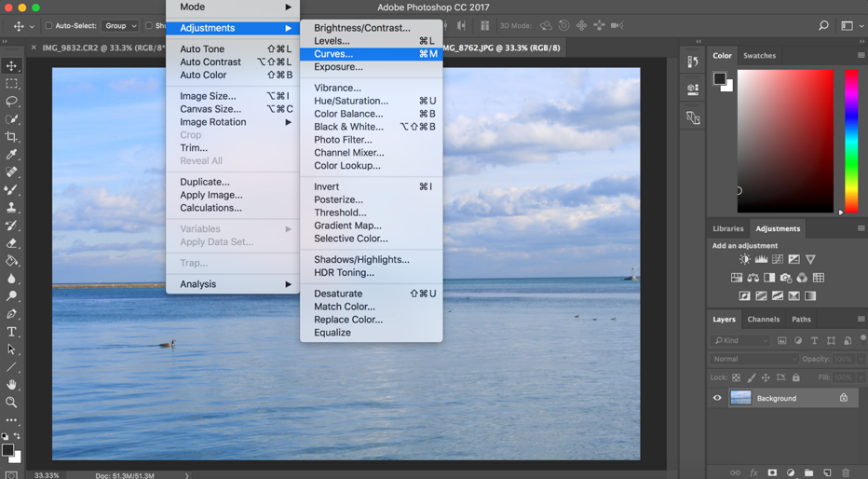Add a Brightness/Contrast adjustment layer icon
Image resolution: width=868 pixels, height=479 pixels.
[744, 259]
